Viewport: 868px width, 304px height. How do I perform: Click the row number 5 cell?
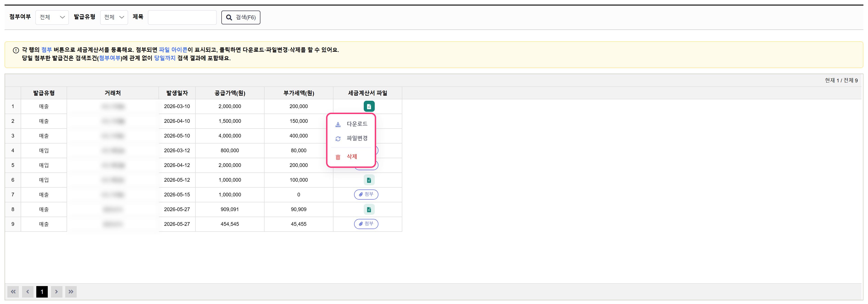13,165
